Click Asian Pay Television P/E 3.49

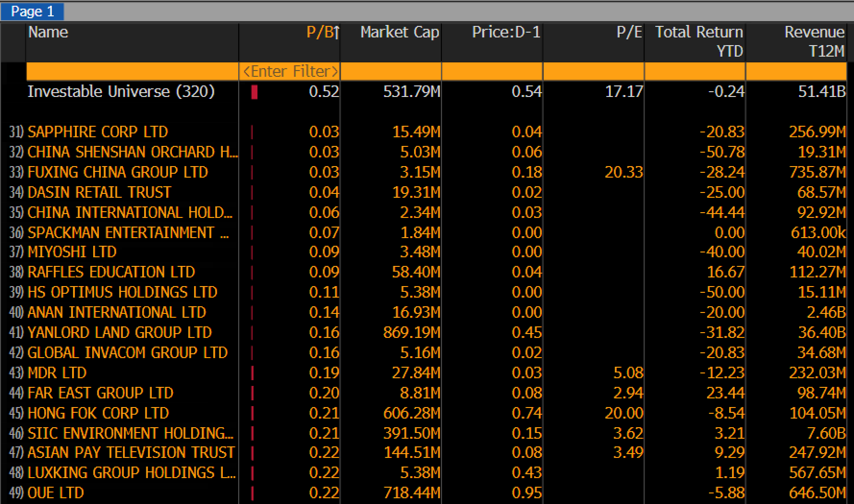(x=628, y=452)
